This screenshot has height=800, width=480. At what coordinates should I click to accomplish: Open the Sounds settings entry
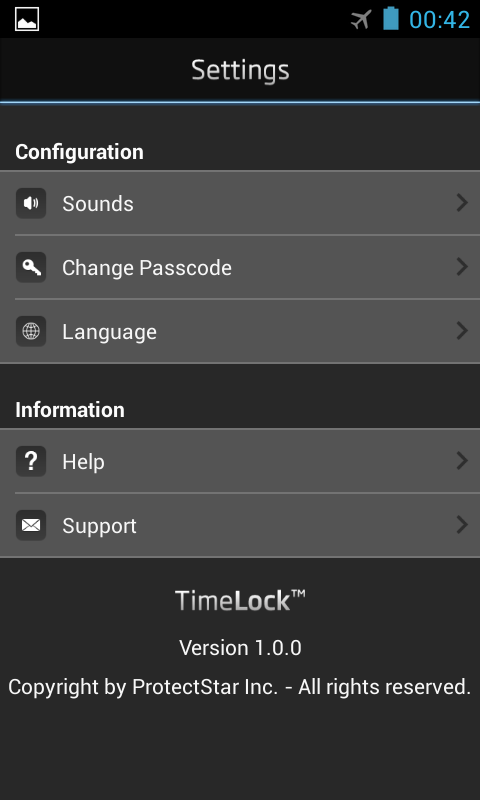tap(240, 203)
